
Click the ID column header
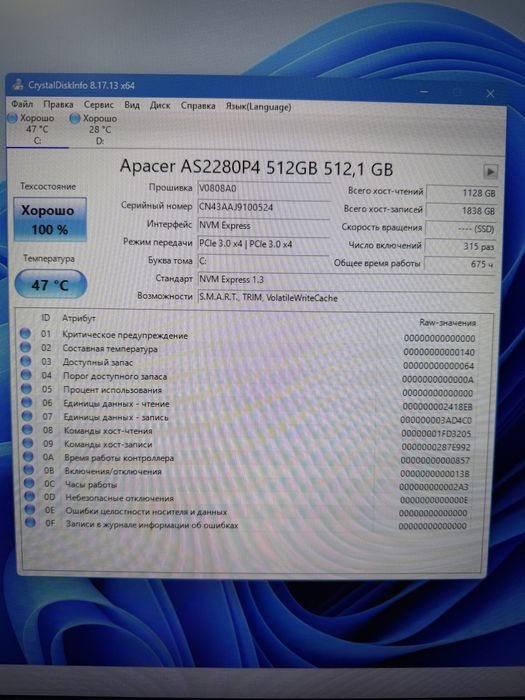pos(46,317)
